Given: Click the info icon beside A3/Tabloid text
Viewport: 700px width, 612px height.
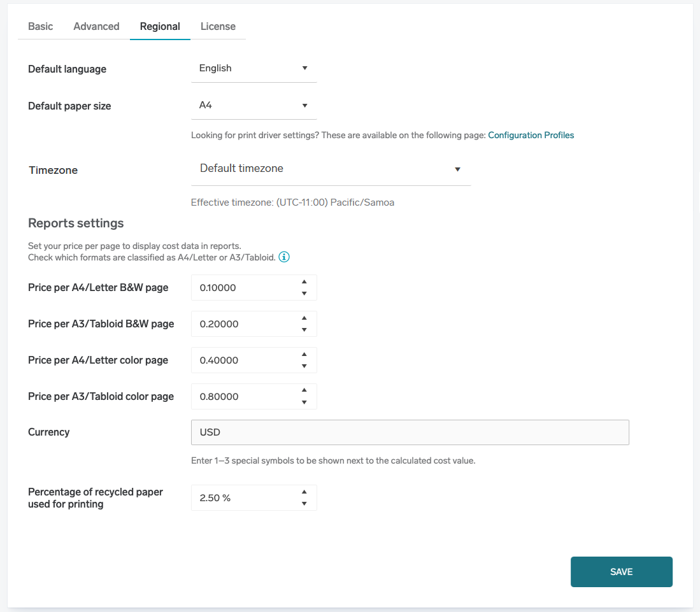Looking at the screenshot, I should [284, 257].
